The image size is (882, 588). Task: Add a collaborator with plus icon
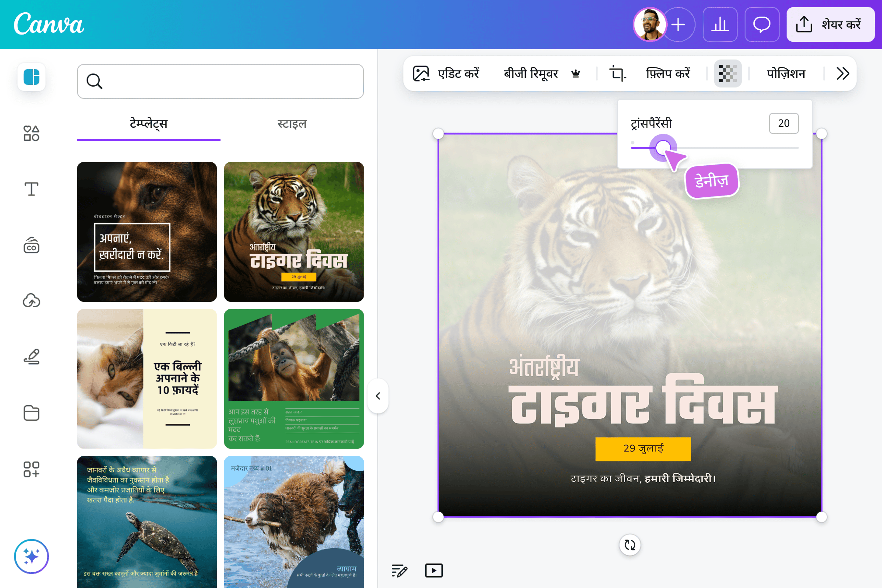tap(678, 24)
